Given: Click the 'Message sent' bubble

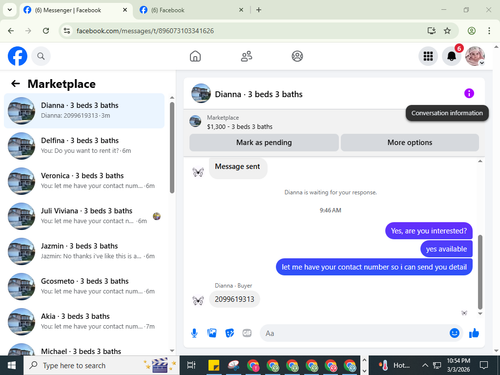Looking at the screenshot, I should (237, 167).
